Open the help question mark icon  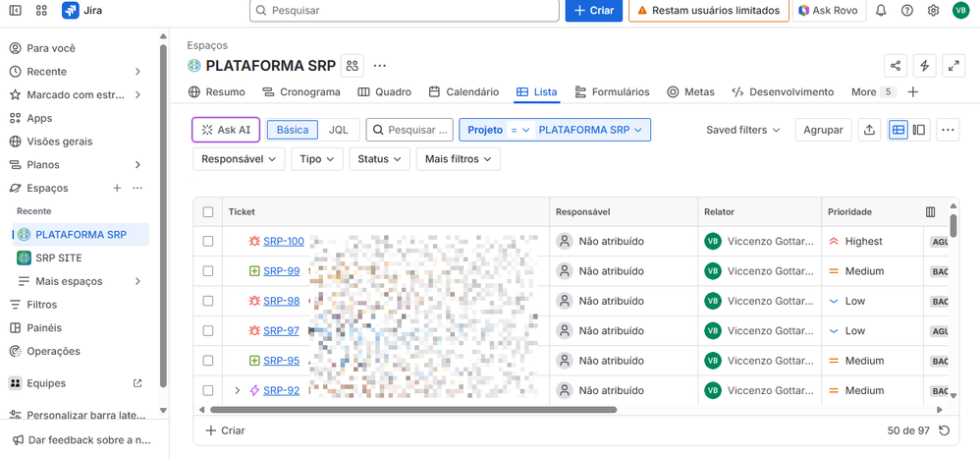[907, 10]
